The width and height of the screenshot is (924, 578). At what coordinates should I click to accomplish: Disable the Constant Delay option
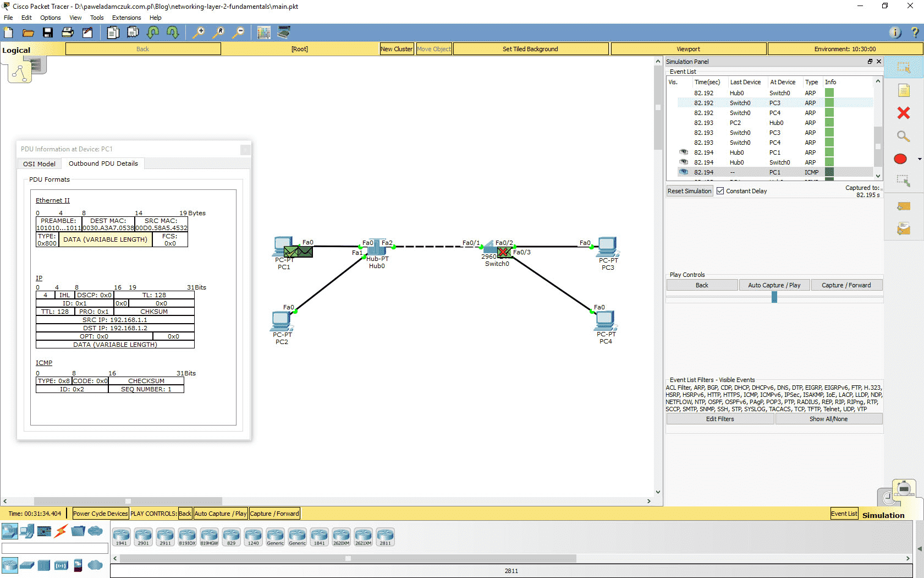click(720, 190)
